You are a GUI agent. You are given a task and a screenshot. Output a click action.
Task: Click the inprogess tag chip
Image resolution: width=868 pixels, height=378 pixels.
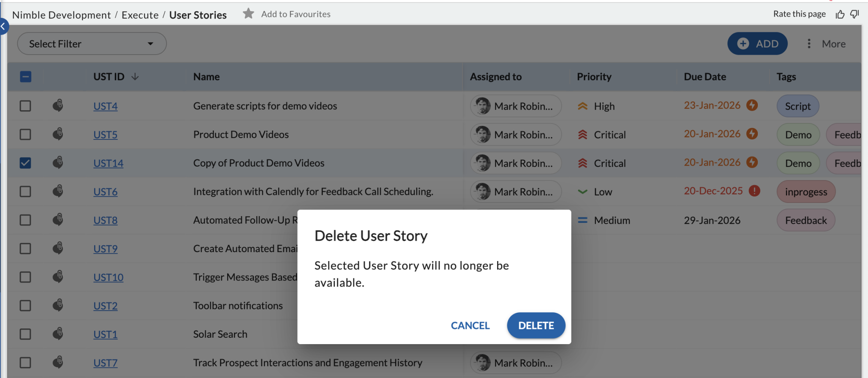tap(806, 192)
